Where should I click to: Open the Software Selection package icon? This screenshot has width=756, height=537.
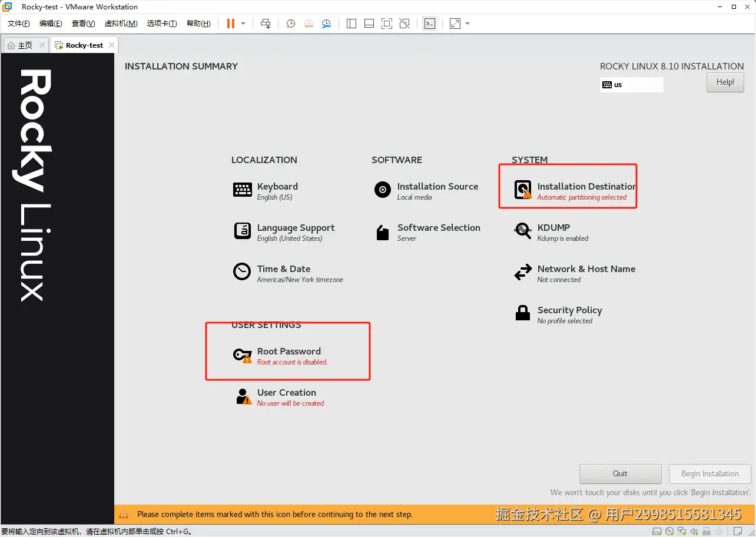383,232
